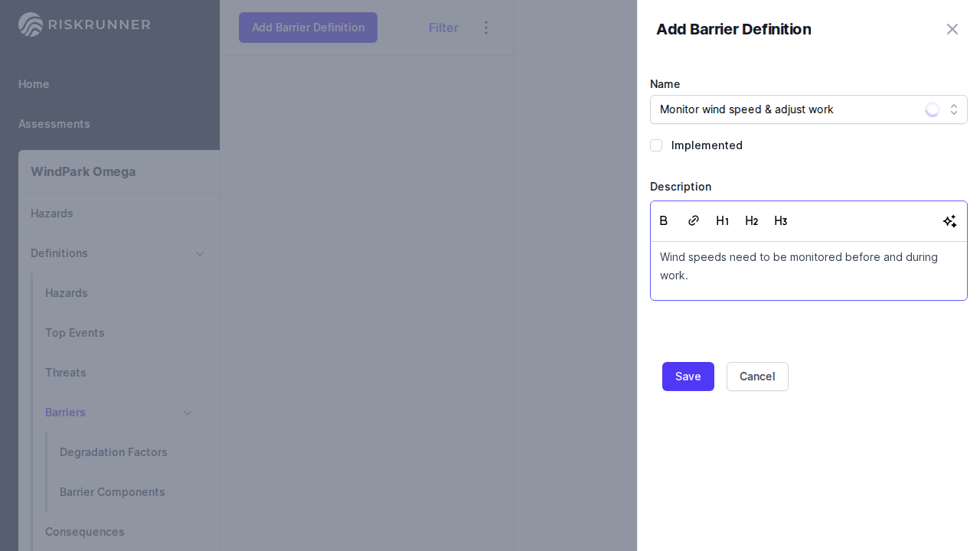980x551 pixels.
Task: Apply Heading 3 formatting
Action: pos(780,221)
